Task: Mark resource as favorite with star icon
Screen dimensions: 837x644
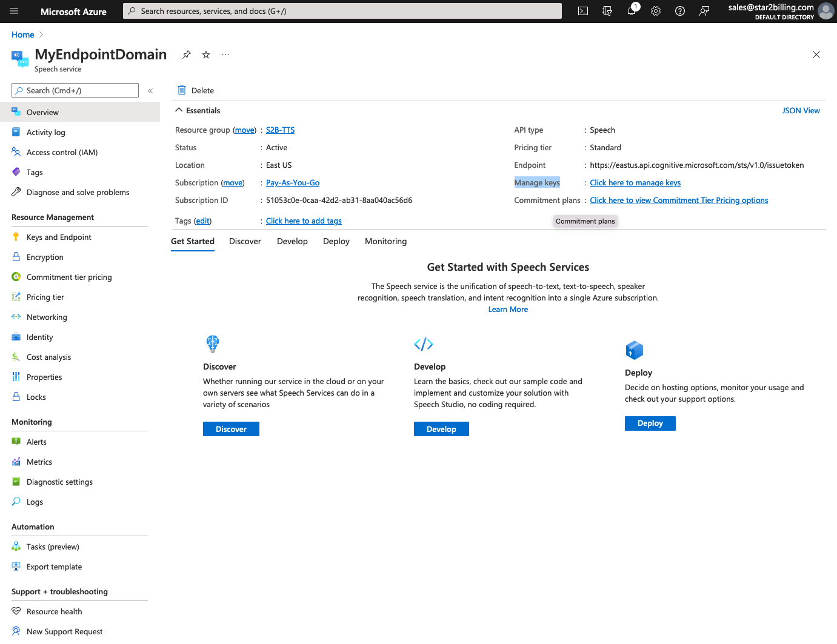Action: 206,55
